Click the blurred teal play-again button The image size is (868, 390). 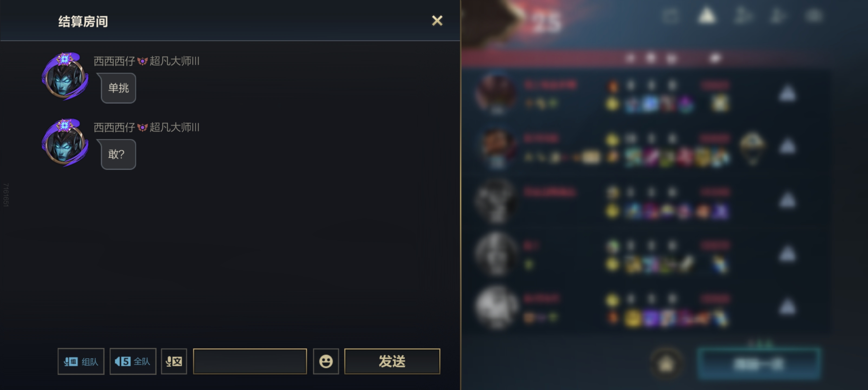click(x=758, y=364)
